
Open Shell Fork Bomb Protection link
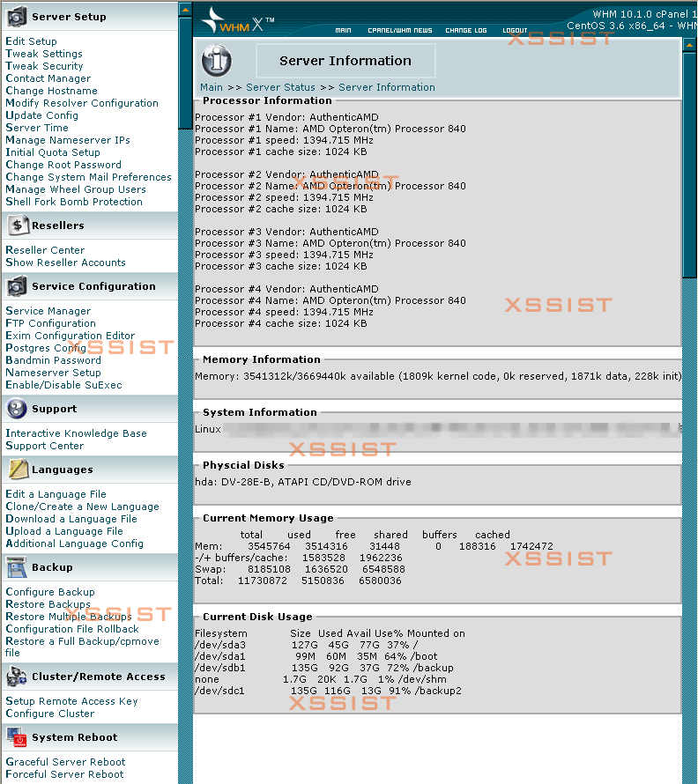click(x=74, y=202)
